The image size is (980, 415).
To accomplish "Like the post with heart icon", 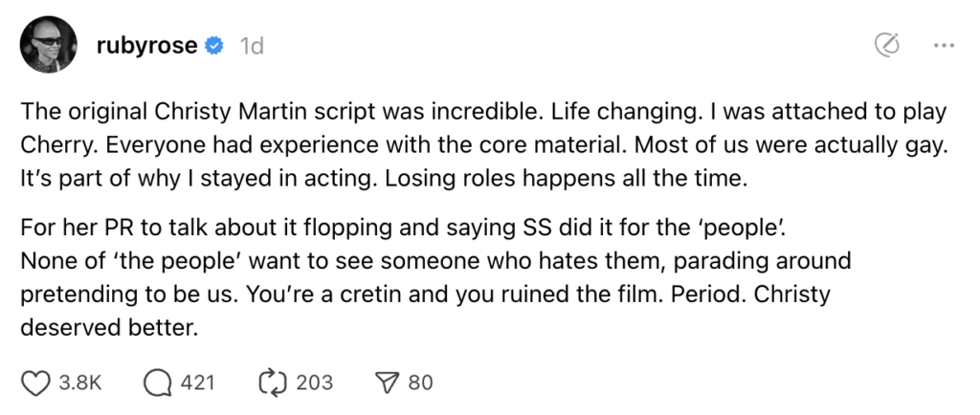I will [35, 382].
